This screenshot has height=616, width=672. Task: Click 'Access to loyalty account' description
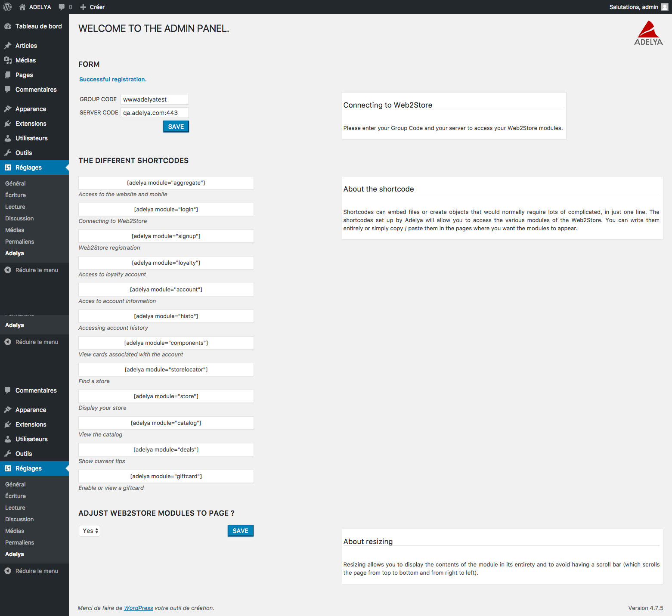[112, 274]
